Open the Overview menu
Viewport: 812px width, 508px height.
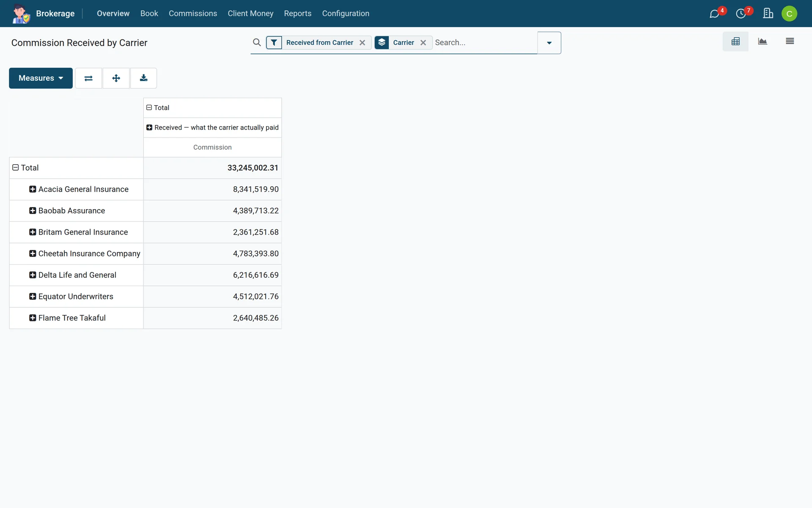point(113,14)
